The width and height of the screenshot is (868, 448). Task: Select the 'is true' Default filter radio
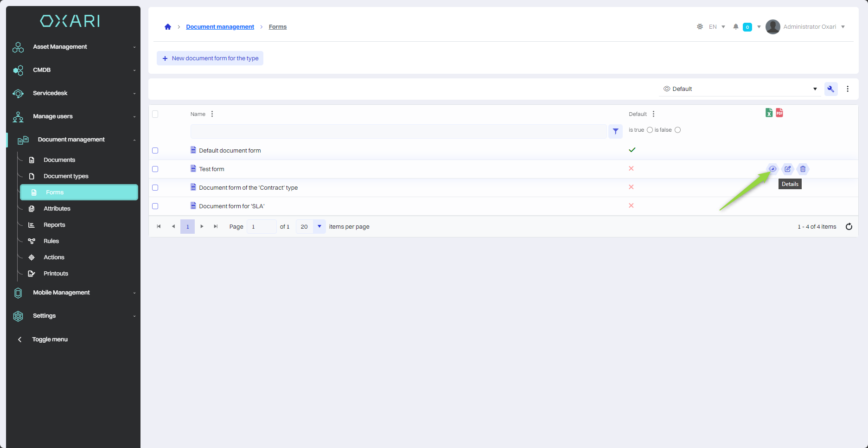pyautogui.click(x=650, y=130)
